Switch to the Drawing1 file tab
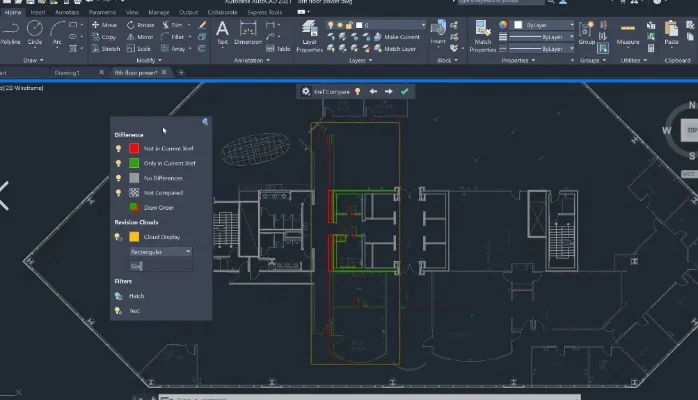Screen dimensions: 698x400 pyautogui.click(x=68, y=73)
